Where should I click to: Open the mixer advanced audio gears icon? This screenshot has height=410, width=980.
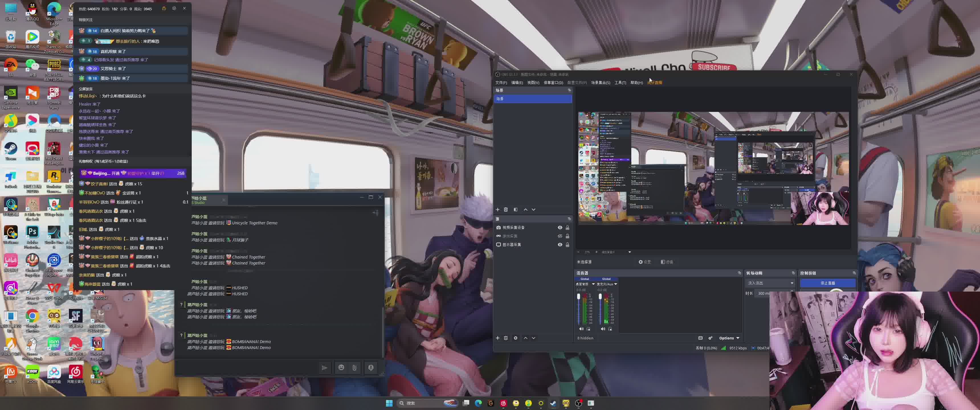pyautogui.click(x=710, y=338)
